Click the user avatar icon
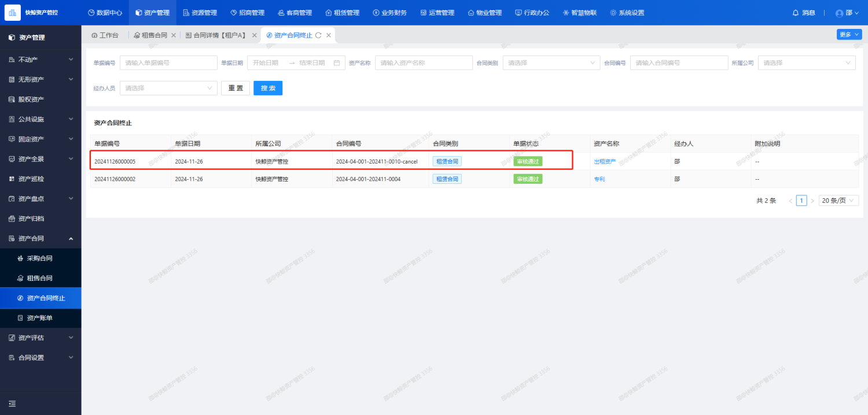This screenshot has height=415, width=868. click(840, 13)
